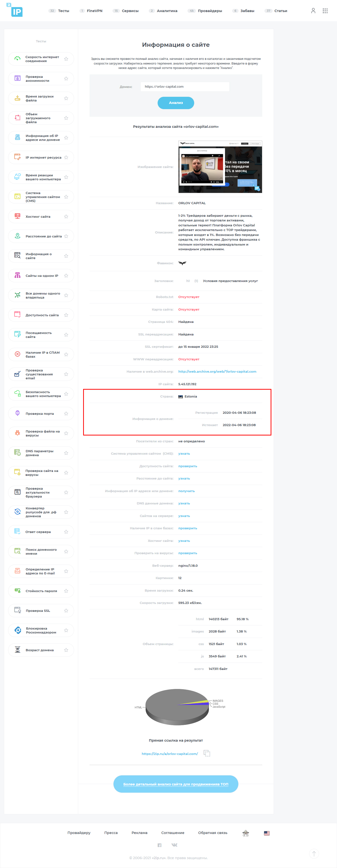This screenshot has height=868, width=337.
Task: Toggle favorite star for 'Проверка SSL'
Action: click(66, 611)
